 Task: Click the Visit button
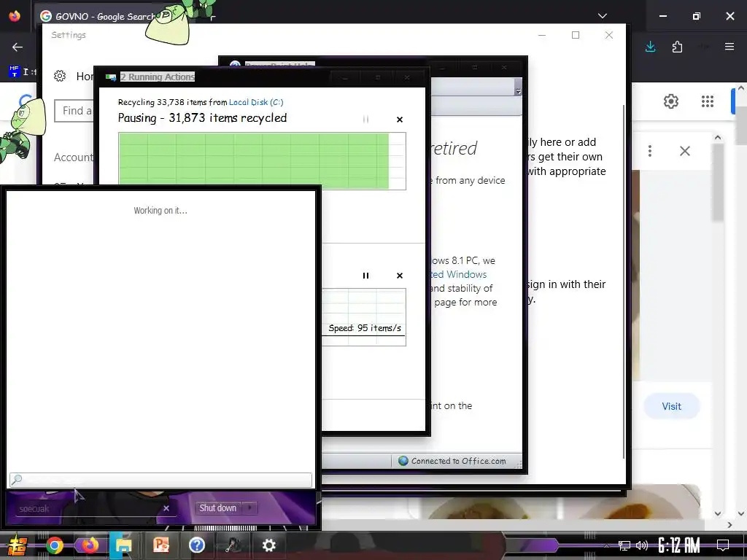[x=672, y=406]
